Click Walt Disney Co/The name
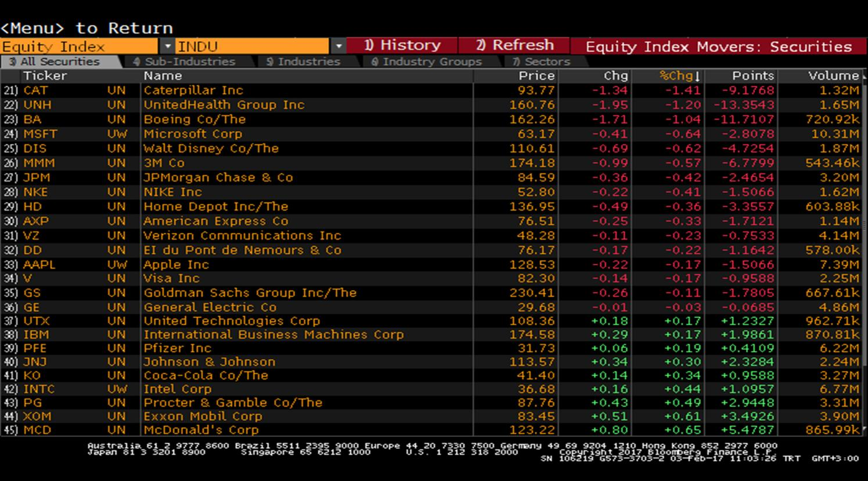The width and height of the screenshot is (868, 481). tap(211, 149)
